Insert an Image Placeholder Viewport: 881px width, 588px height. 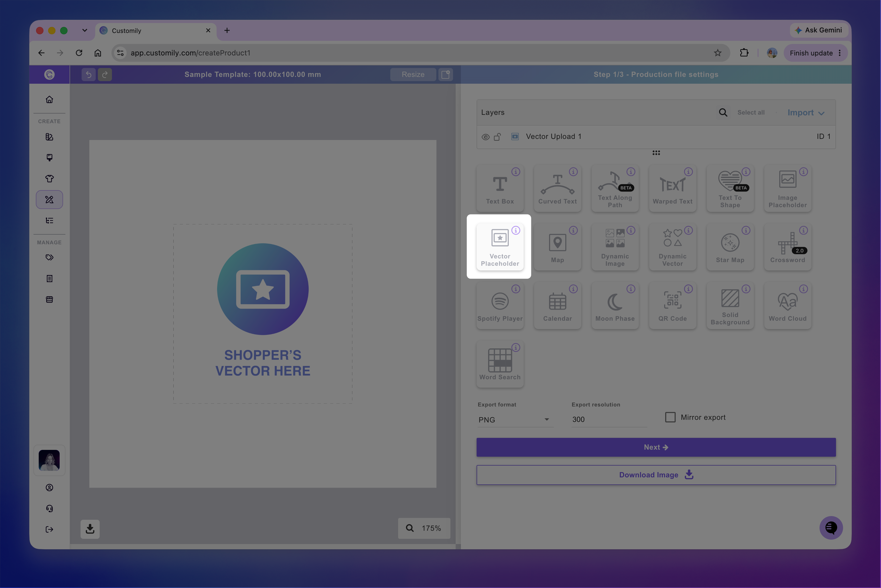pos(788,188)
